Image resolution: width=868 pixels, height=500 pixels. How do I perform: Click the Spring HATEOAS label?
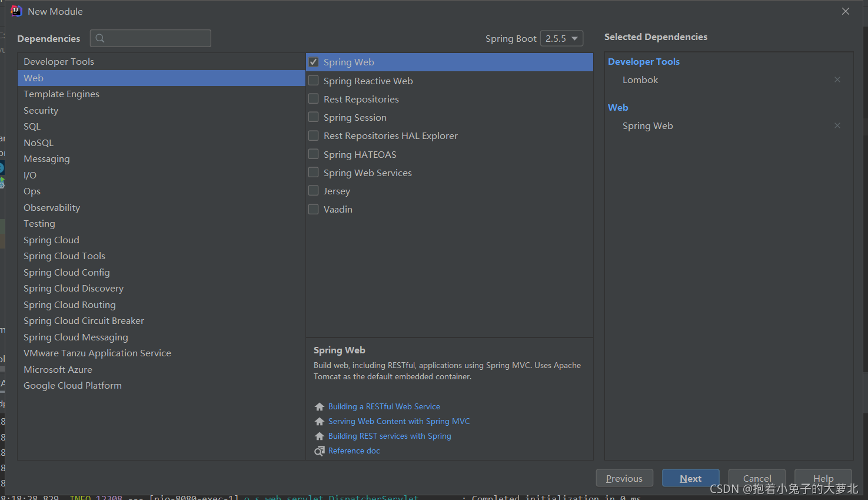click(x=360, y=154)
